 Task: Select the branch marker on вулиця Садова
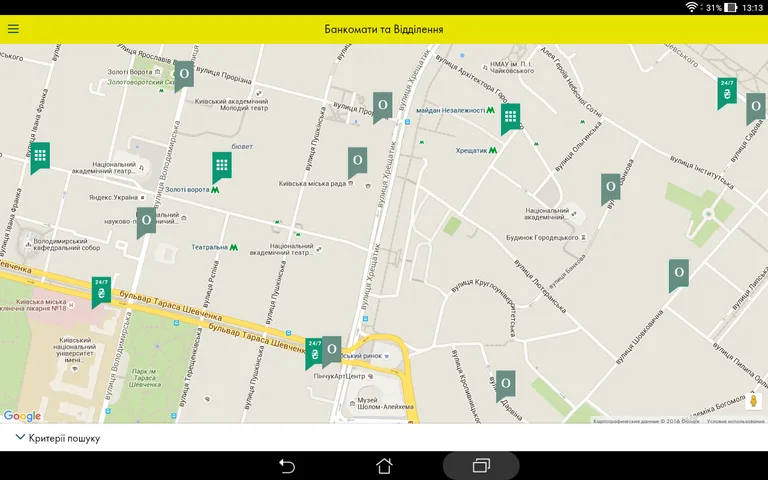click(x=756, y=108)
